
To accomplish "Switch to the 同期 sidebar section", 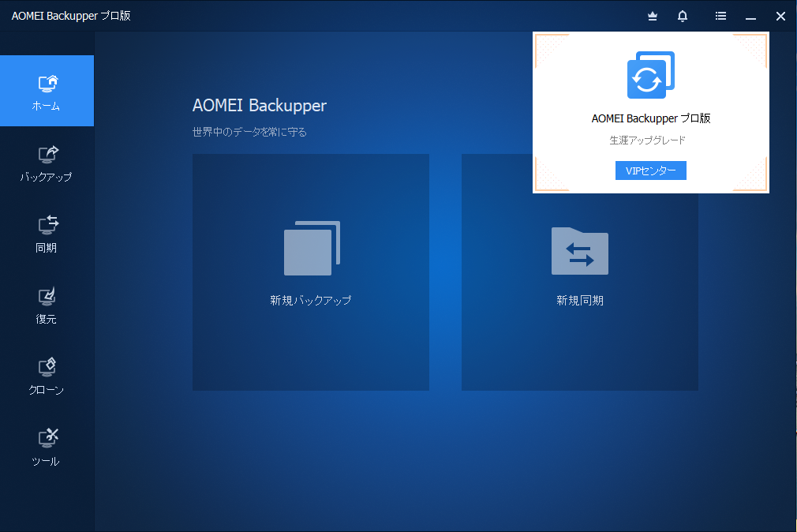I will pos(47,234).
